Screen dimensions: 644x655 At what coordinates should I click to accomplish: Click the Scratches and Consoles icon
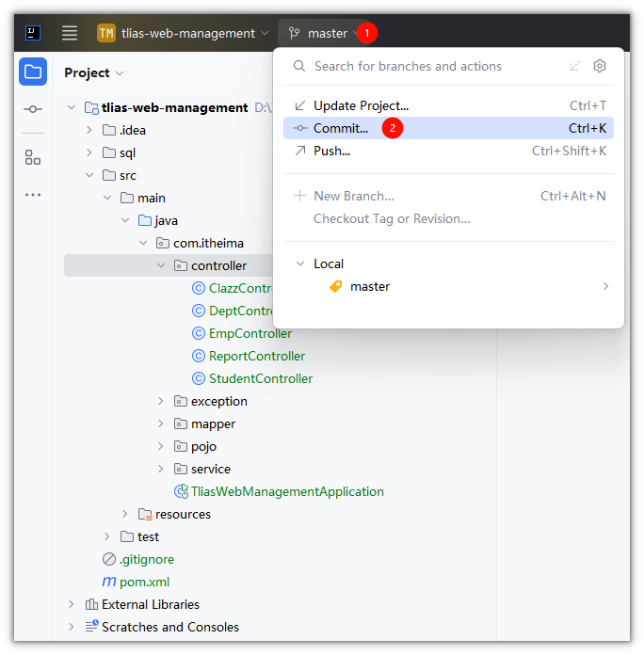[91, 626]
